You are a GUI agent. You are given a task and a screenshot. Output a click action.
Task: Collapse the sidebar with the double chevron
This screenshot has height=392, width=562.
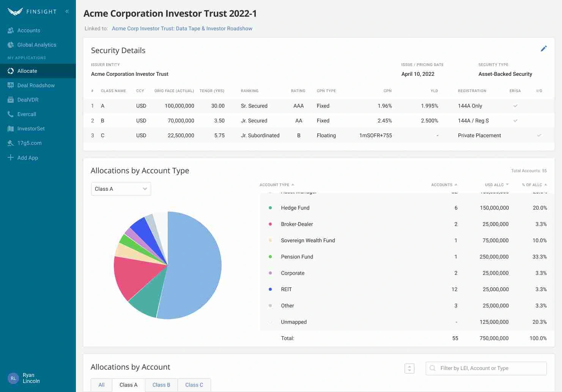(67, 11)
